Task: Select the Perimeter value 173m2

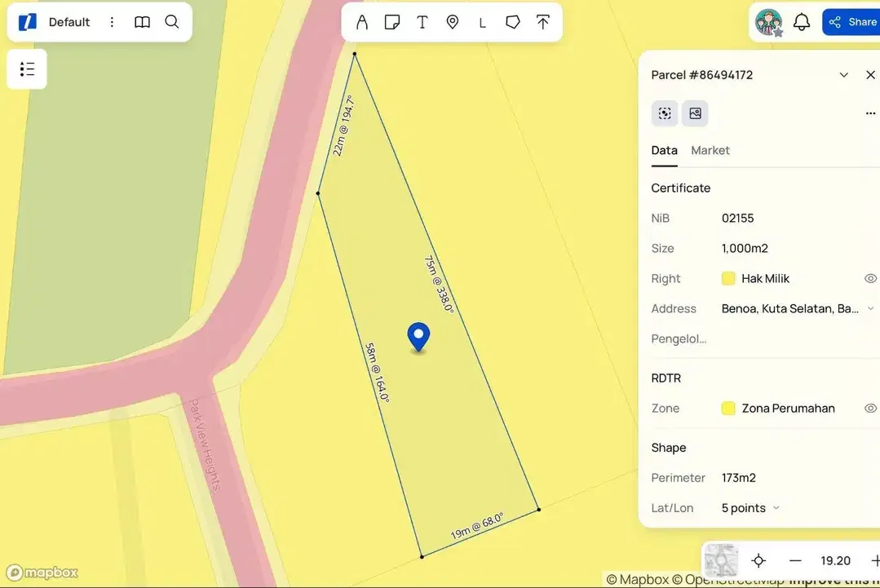Action: coord(739,477)
